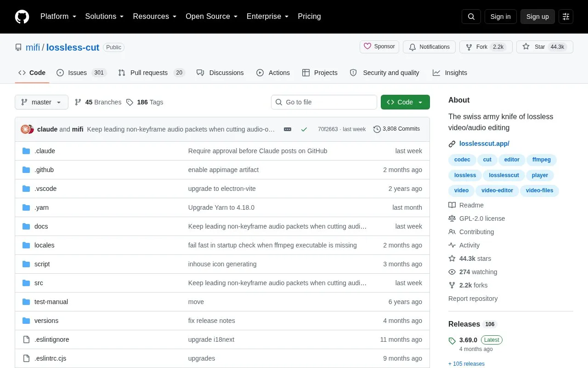The image size is (588, 368).
Task: Expand the Platform menu
Action: click(x=58, y=17)
